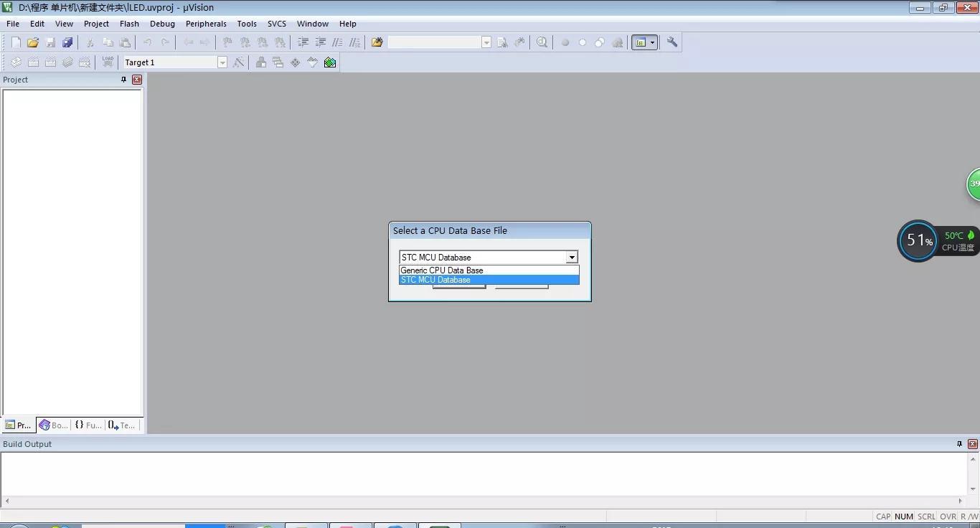Screen dimensions: 980x528
Task: Open the Flash menu
Action: [x=130, y=24]
